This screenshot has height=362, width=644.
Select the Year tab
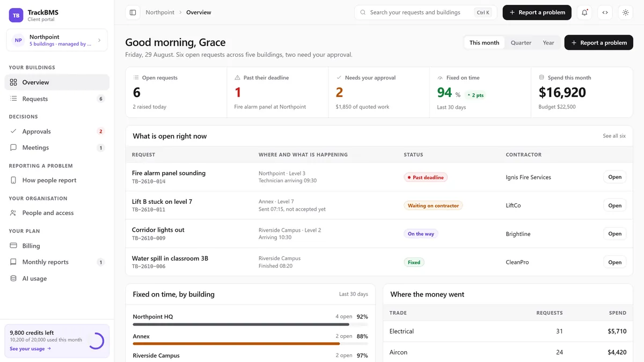pyautogui.click(x=548, y=43)
